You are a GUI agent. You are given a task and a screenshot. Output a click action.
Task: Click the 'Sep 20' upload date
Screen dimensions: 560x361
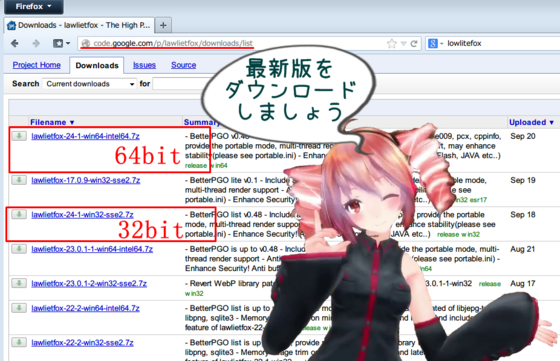[523, 136]
